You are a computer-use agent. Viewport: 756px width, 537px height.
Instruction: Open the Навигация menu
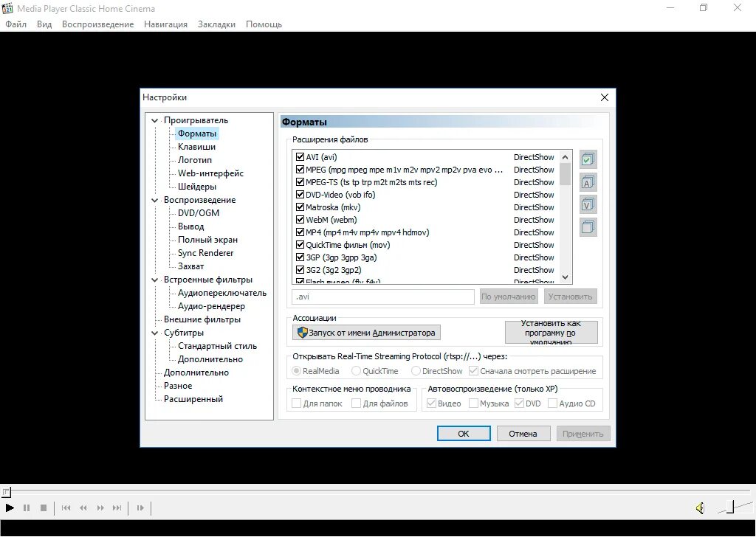pos(165,24)
